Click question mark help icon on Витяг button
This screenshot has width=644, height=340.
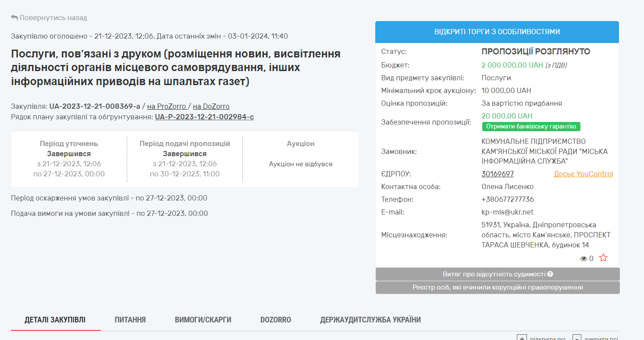tap(550, 274)
